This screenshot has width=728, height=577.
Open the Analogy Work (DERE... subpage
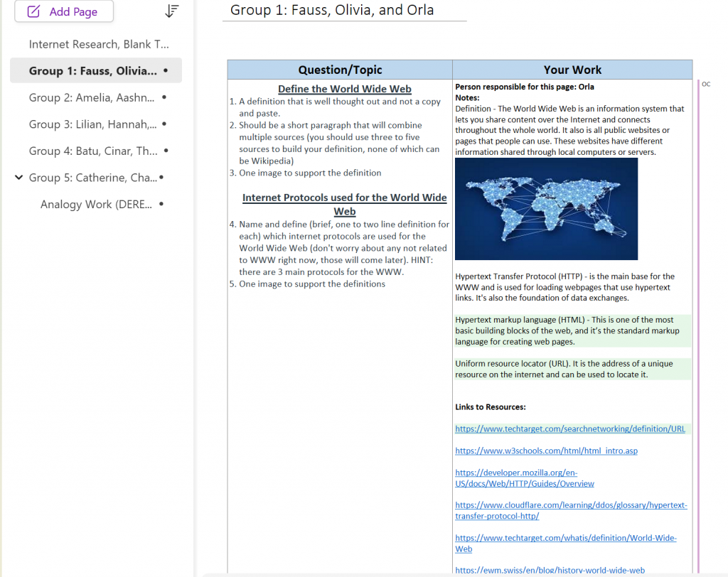click(x=96, y=204)
